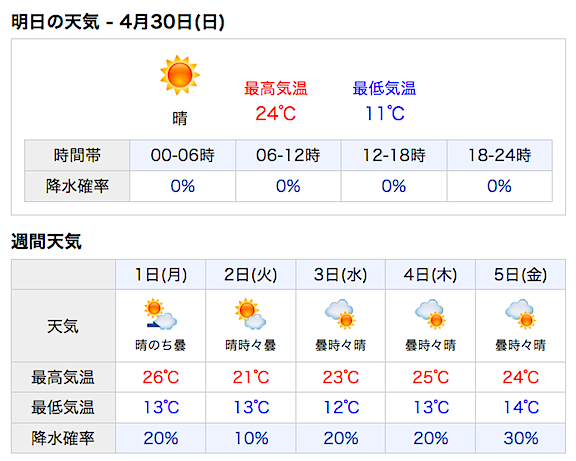Click the 00-06時 time slot header
Viewport: 576px width, 461px height.
click(x=183, y=155)
